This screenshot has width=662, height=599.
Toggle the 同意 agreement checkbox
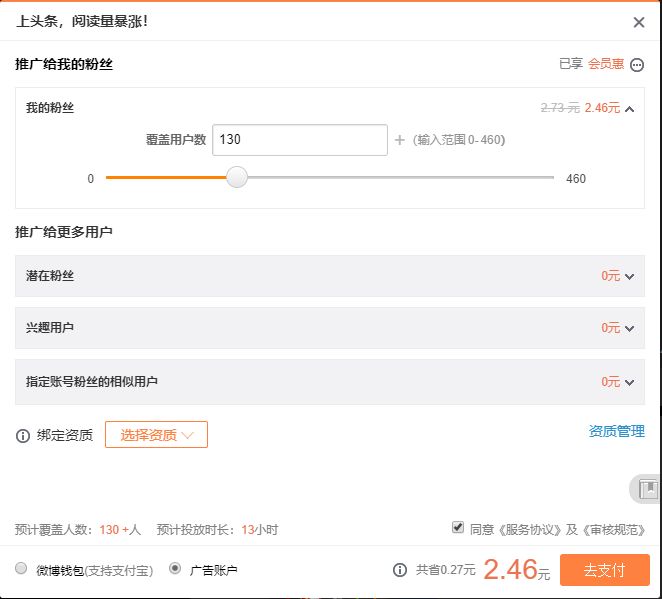click(x=458, y=527)
